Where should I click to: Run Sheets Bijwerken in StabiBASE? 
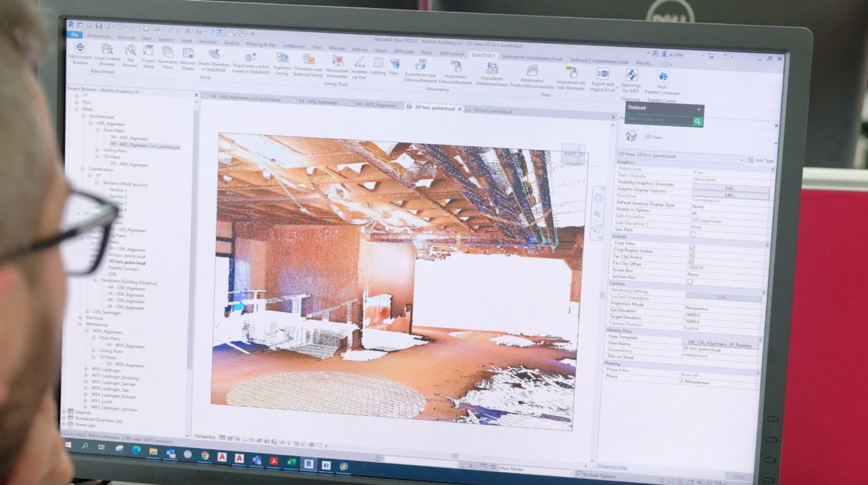tap(214, 59)
